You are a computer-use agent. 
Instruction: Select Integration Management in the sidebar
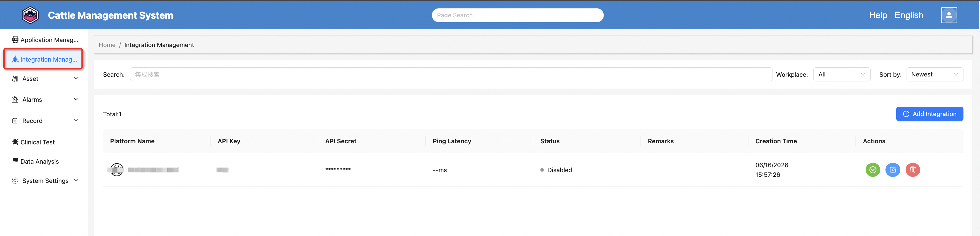43,59
